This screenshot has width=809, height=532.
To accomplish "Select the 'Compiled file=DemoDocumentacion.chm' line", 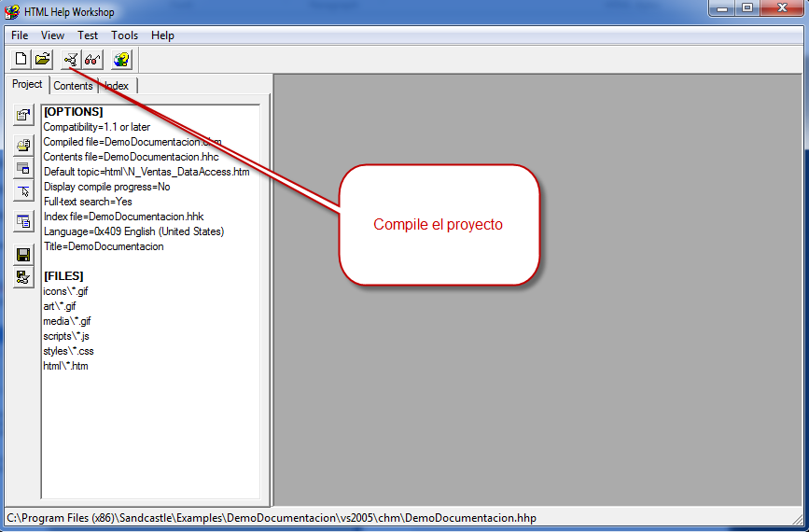I will click(x=133, y=142).
